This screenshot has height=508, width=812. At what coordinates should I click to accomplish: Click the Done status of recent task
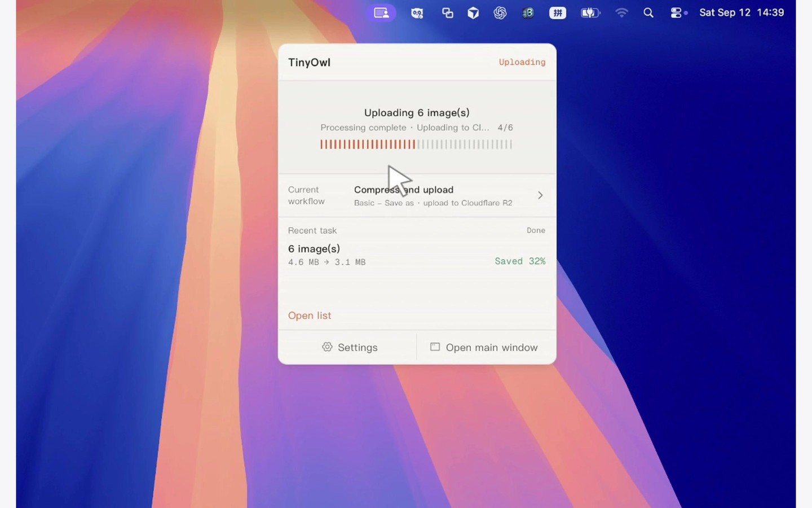click(536, 230)
